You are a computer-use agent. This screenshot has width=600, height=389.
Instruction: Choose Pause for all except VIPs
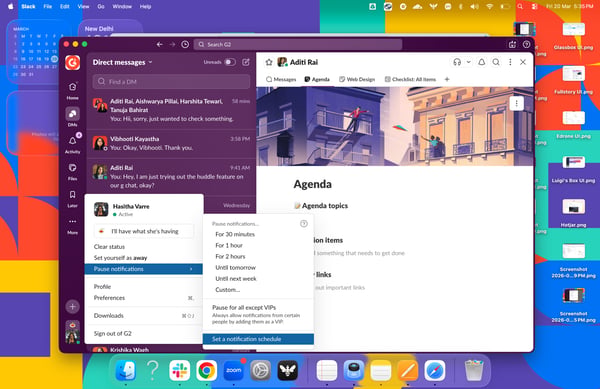click(x=258, y=314)
